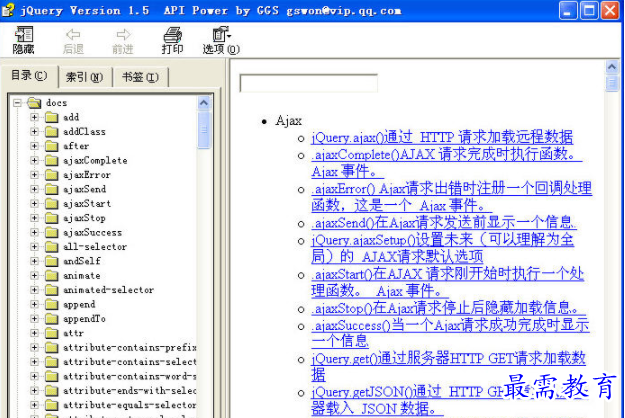Expand the all-selector tree node
Image resolution: width=625 pixels, height=418 pixels.
pos(34,247)
